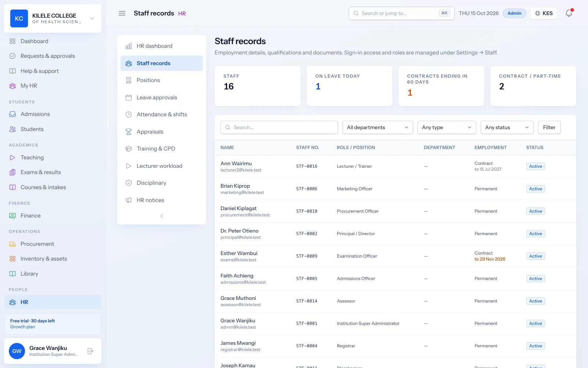Click staff number STF-0002

coord(307,234)
